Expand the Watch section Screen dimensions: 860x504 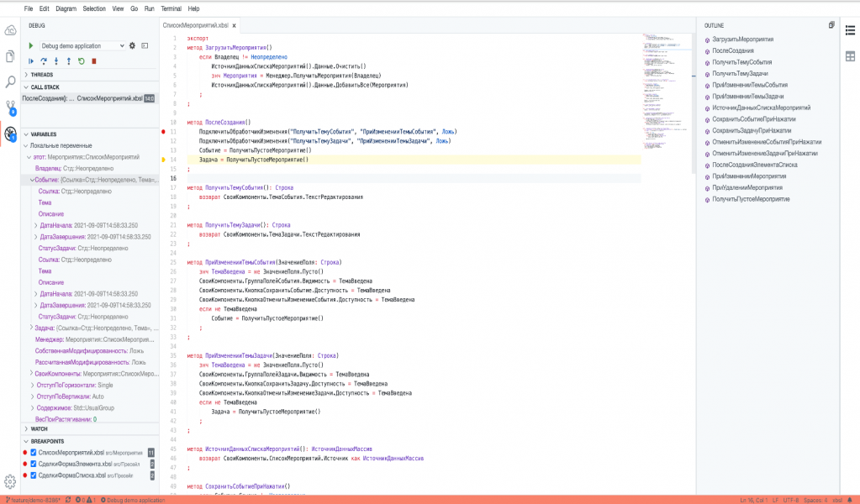click(x=40, y=428)
